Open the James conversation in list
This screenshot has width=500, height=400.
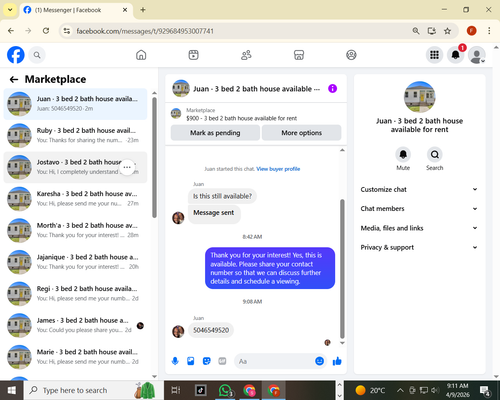tap(75, 325)
